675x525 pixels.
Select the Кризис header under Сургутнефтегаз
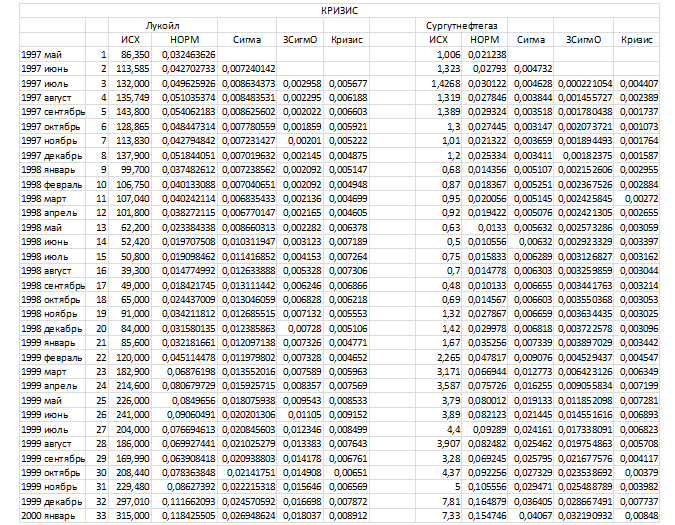[x=636, y=40]
